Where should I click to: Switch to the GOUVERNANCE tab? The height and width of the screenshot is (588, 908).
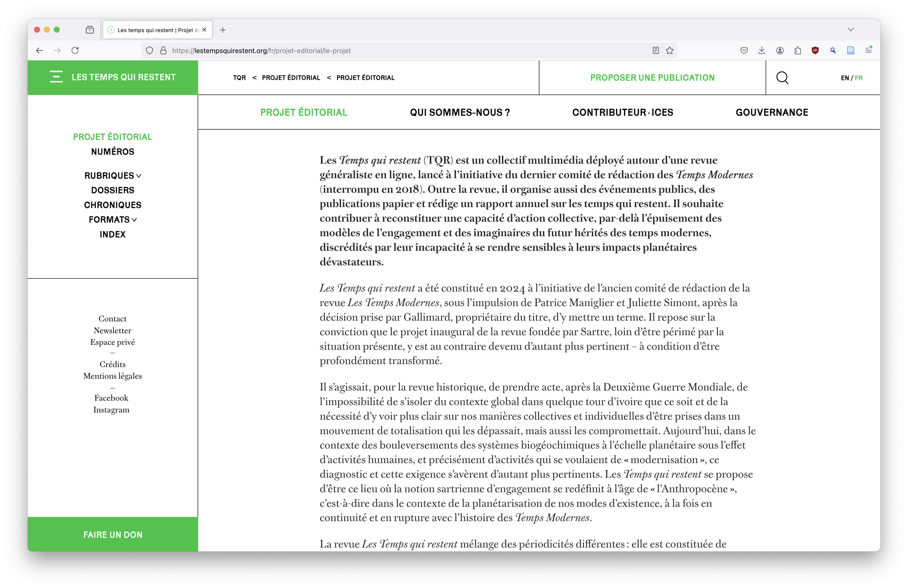pyautogui.click(x=771, y=112)
